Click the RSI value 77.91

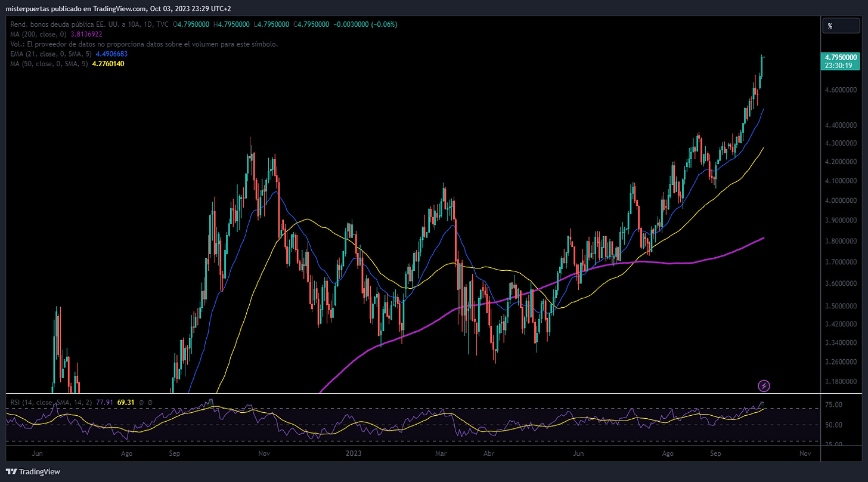[x=104, y=403]
